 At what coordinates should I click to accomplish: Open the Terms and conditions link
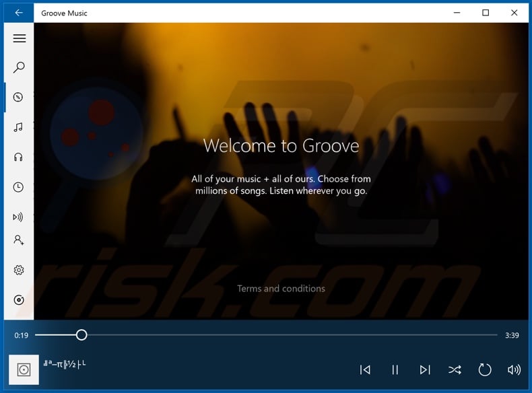[x=281, y=289]
